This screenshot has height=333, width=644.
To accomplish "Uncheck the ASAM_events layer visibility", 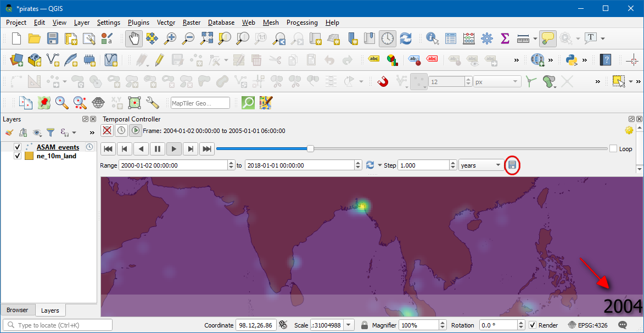I will [18, 147].
